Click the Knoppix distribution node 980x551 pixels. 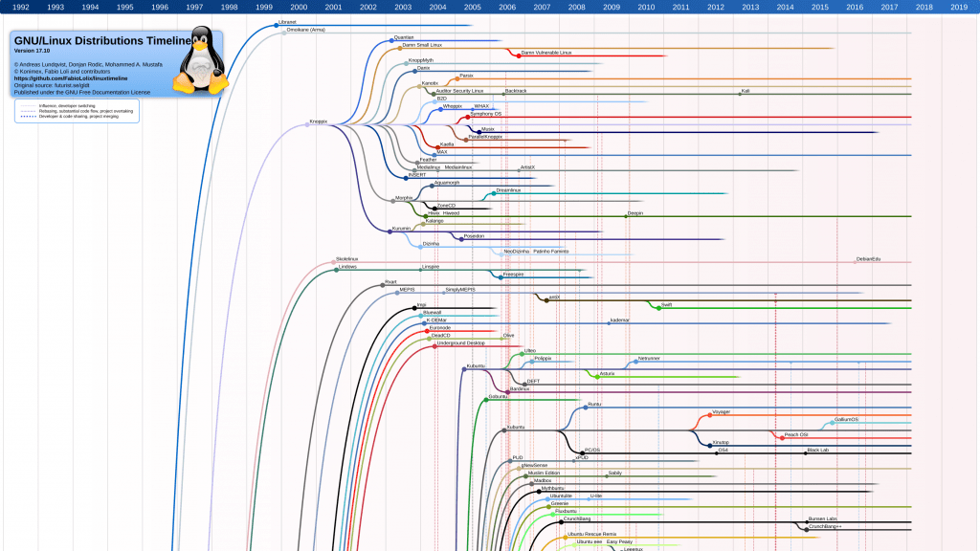308,123
